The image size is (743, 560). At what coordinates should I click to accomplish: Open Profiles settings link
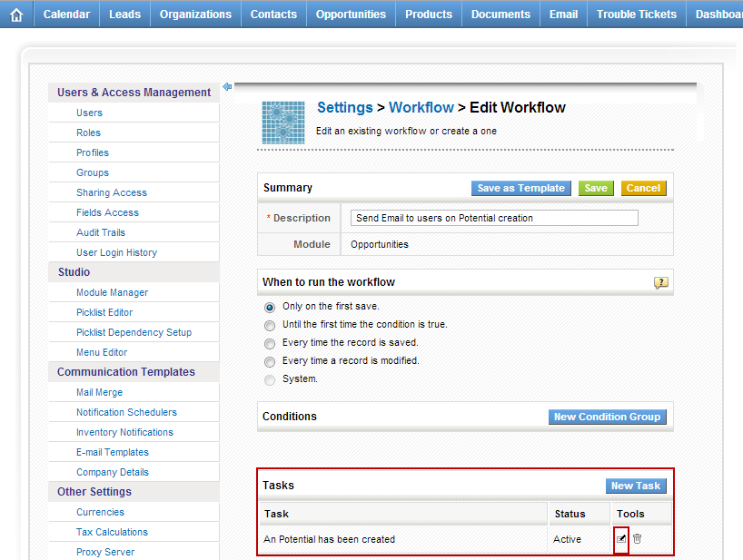[x=93, y=152]
